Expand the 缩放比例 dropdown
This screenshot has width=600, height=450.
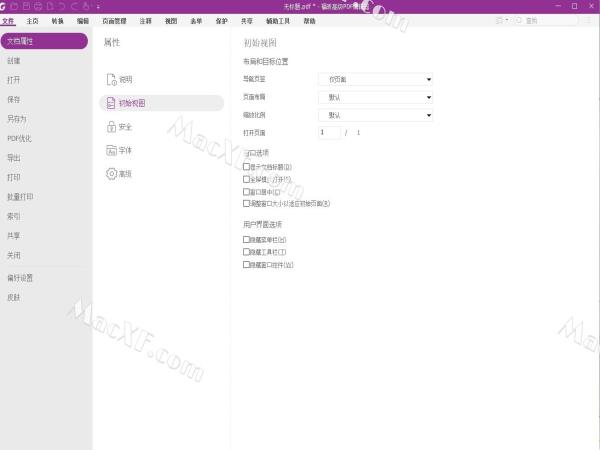pos(374,115)
